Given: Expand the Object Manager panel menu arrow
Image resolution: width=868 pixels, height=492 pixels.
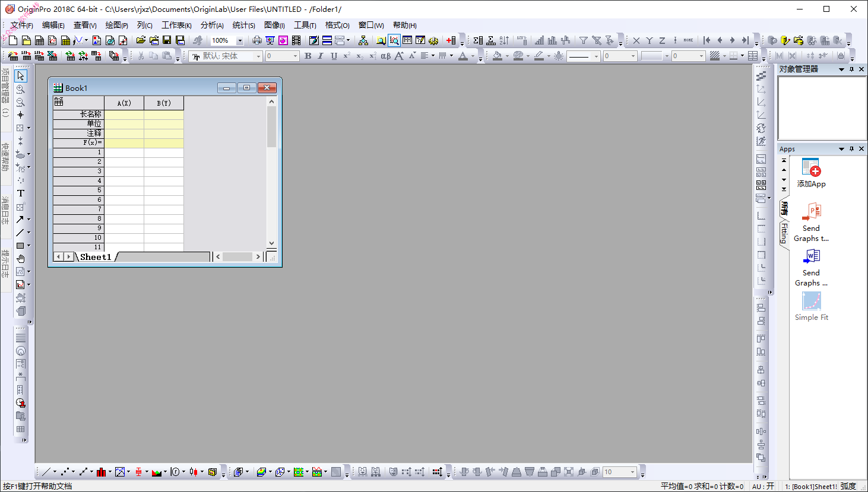Looking at the screenshot, I should 841,69.
